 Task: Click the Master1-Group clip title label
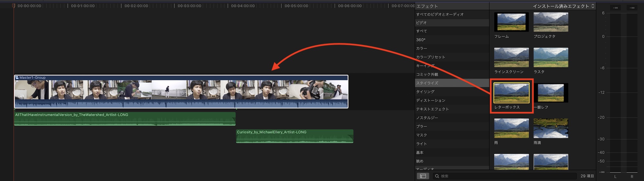pos(33,78)
